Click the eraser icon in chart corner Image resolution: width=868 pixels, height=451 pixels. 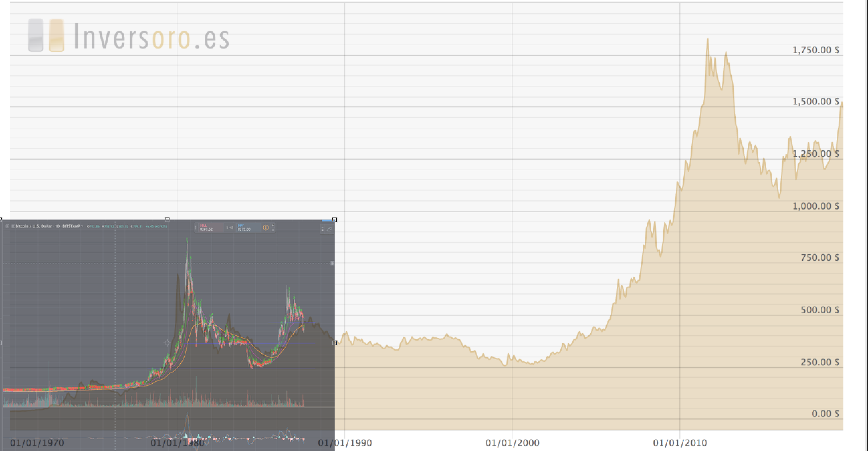coord(329,229)
